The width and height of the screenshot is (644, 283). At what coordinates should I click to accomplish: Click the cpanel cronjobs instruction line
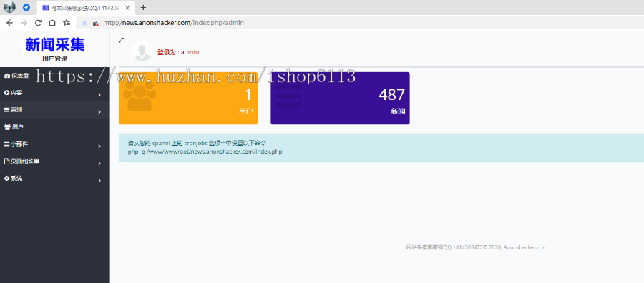click(x=197, y=143)
